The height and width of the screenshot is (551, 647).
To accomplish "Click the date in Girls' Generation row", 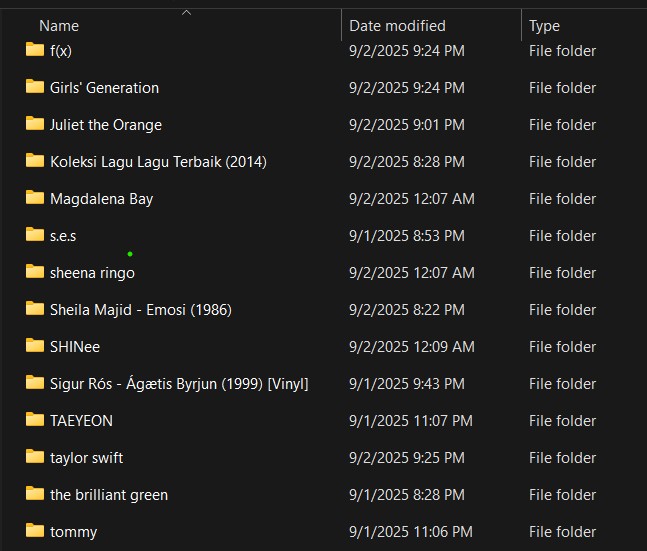I will pos(407,88).
